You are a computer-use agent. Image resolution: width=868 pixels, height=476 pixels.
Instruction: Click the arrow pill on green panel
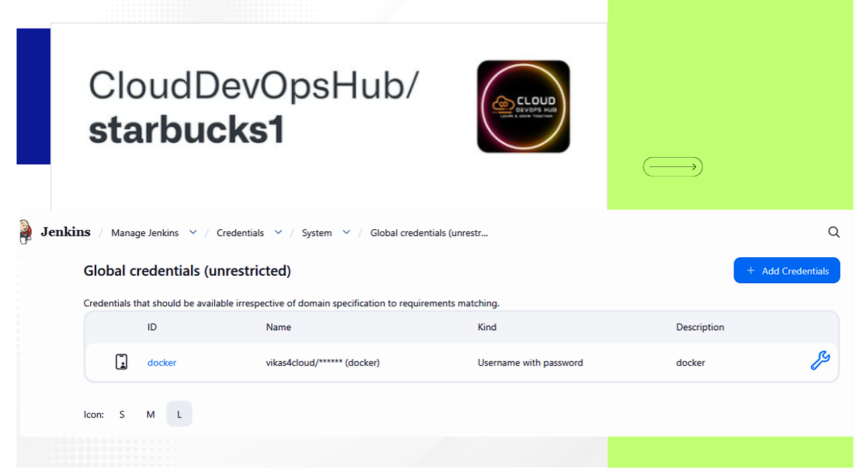(672, 167)
